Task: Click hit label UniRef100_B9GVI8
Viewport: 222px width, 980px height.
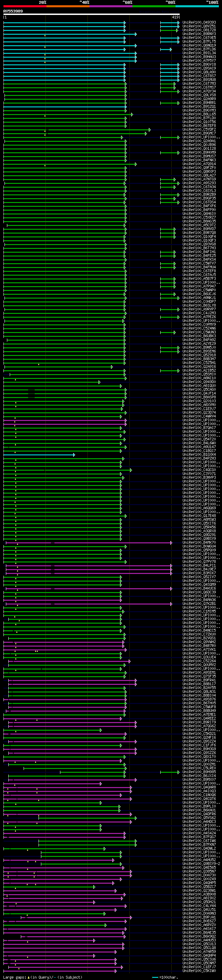Action: coord(199,64)
